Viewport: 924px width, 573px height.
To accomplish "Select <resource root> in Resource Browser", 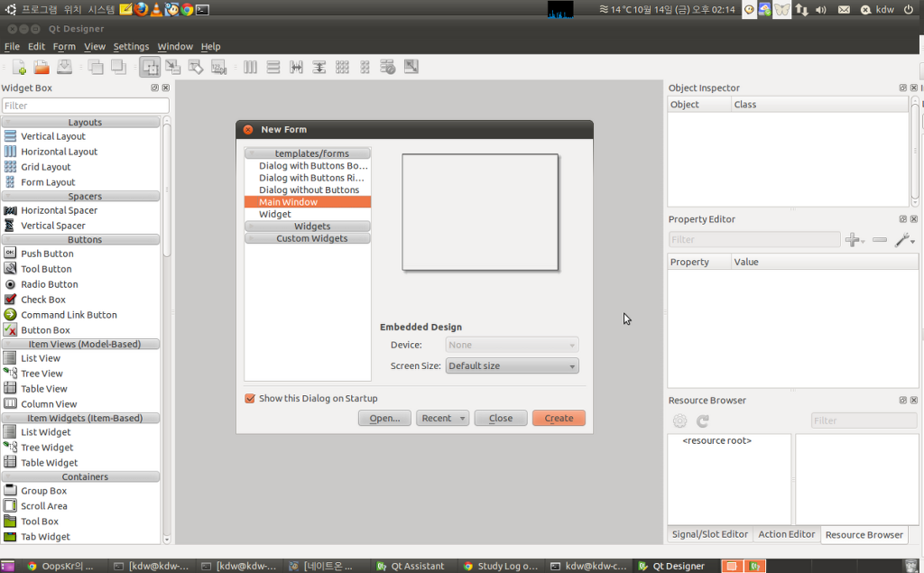I will click(716, 441).
